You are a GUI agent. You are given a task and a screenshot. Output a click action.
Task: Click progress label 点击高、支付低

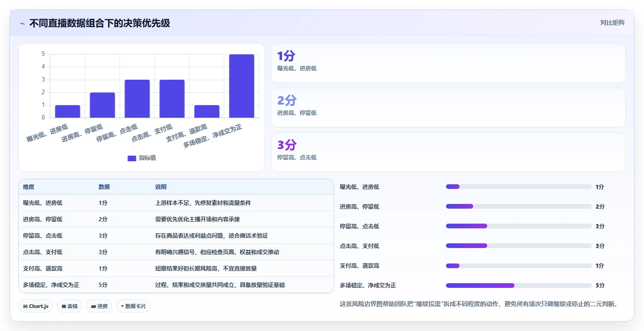[360, 246]
